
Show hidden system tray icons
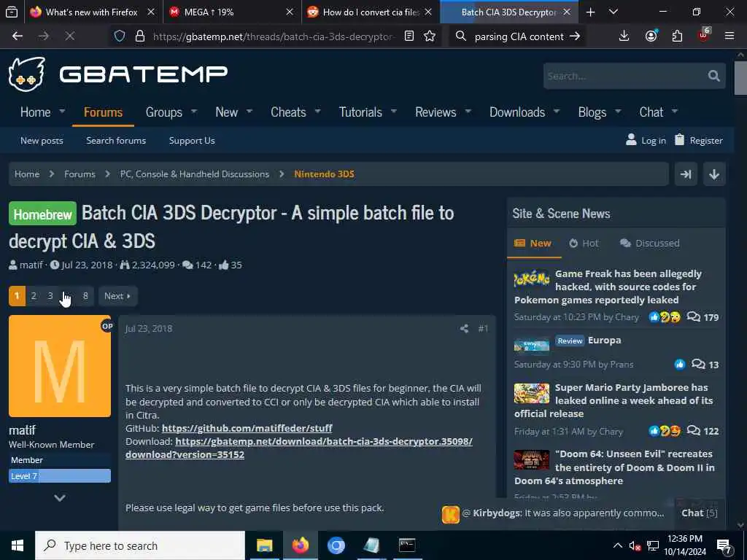[617, 545]
